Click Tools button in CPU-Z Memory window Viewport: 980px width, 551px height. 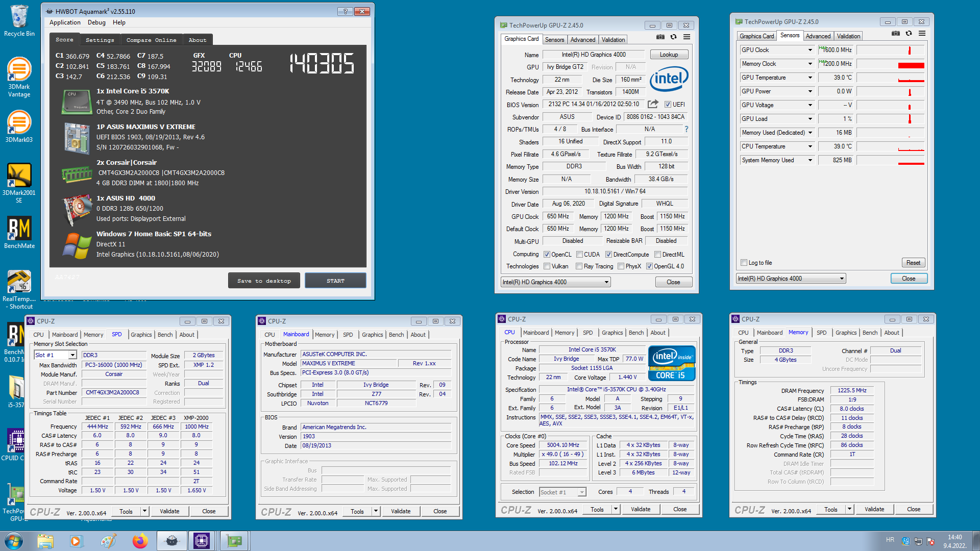pyautogui.click(x=830, y=509)
